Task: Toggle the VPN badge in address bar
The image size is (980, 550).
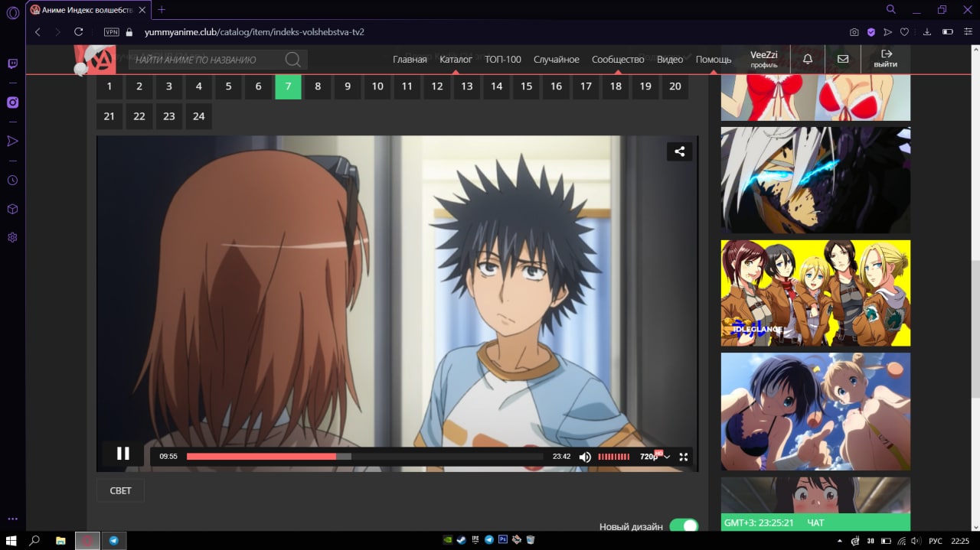Action: (111, 32)
